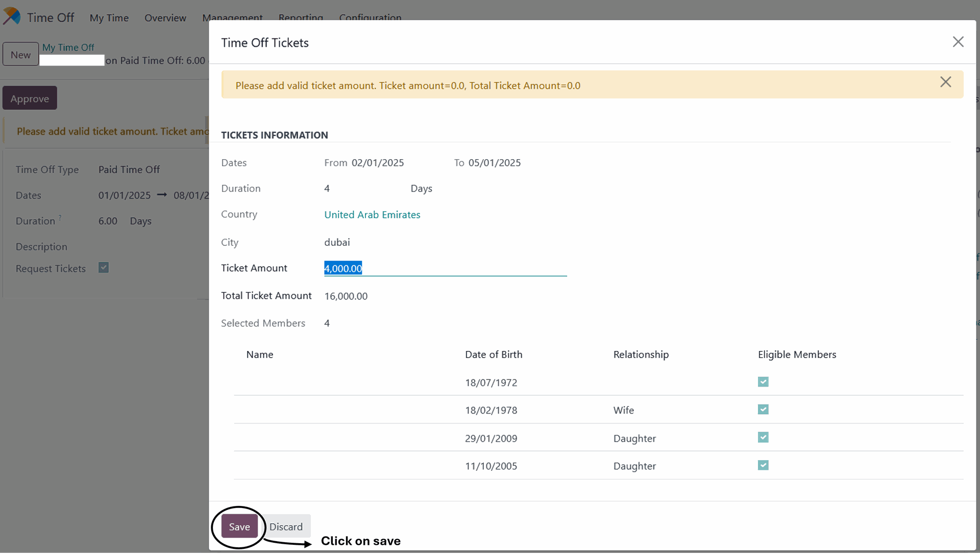Toggle the Request Tickets checkbox
Screen dimensions: 980x557
[104, 268]
